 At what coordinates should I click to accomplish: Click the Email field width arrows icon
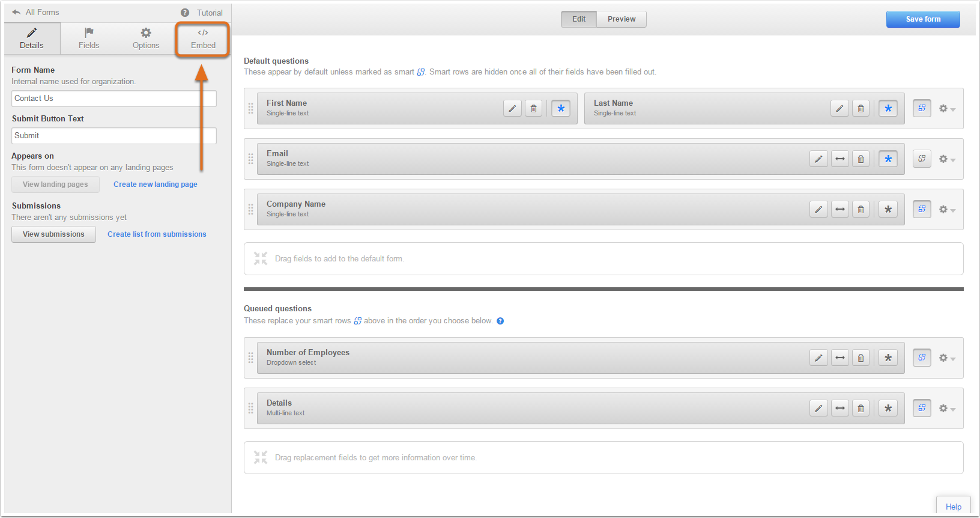coord(840,159)
